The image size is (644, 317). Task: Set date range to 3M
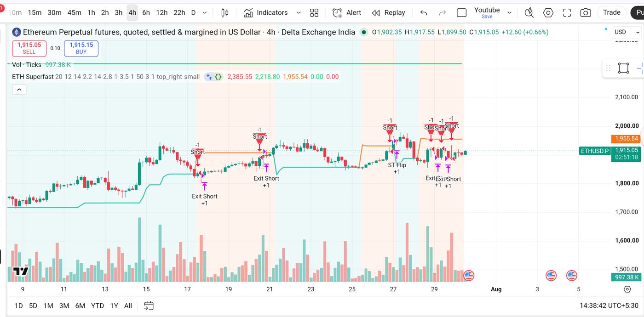tap(64, 306)
